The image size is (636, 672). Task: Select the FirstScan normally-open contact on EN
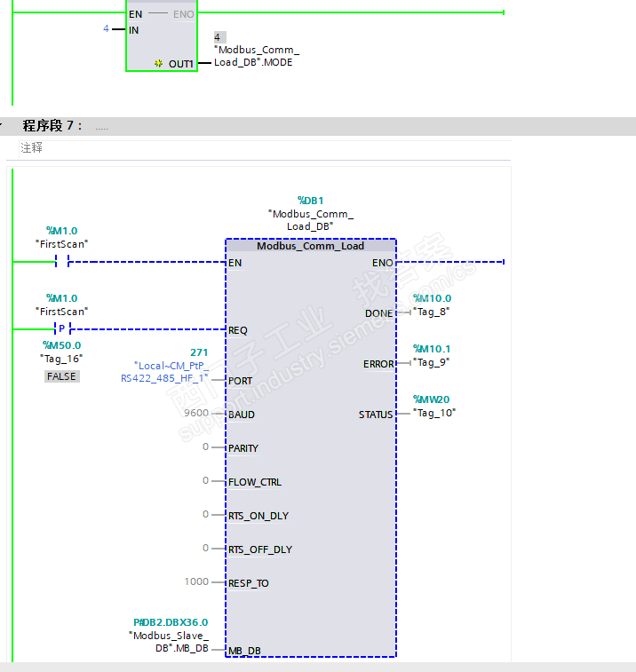pos(62,261)
